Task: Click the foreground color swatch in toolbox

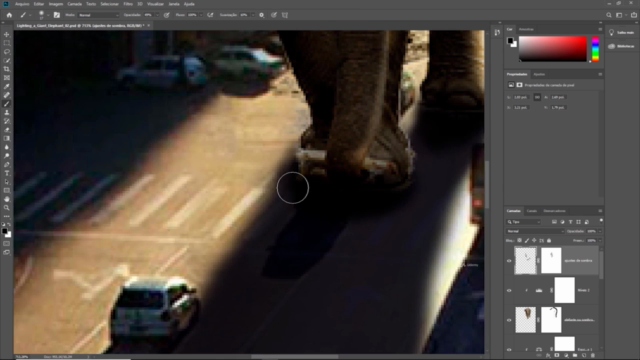Action: pos(4,231)
